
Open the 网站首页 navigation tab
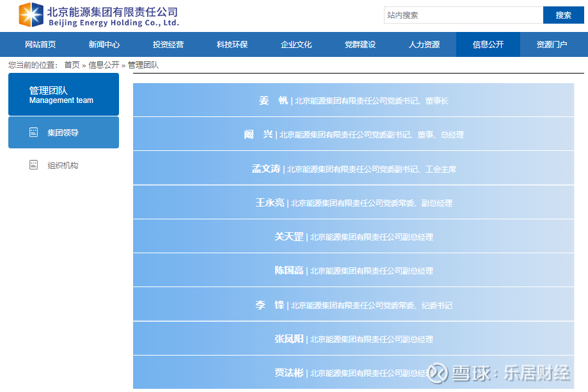coord(40,45)
